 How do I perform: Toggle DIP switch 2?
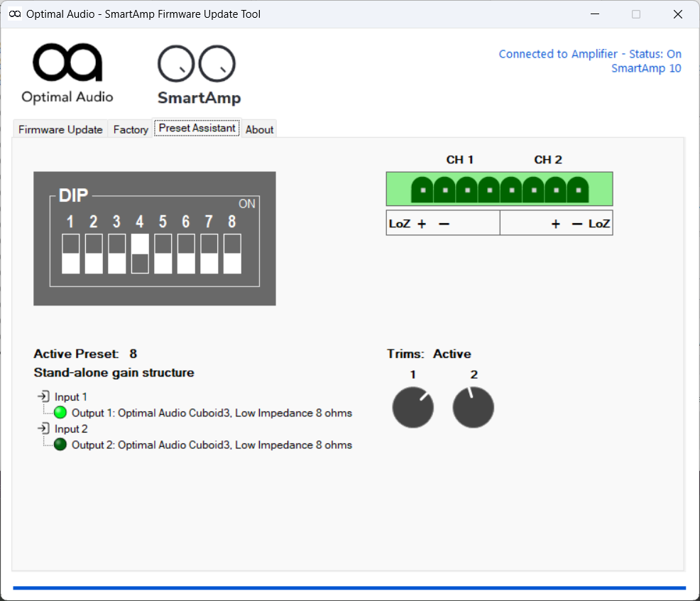tap(94, 254)
